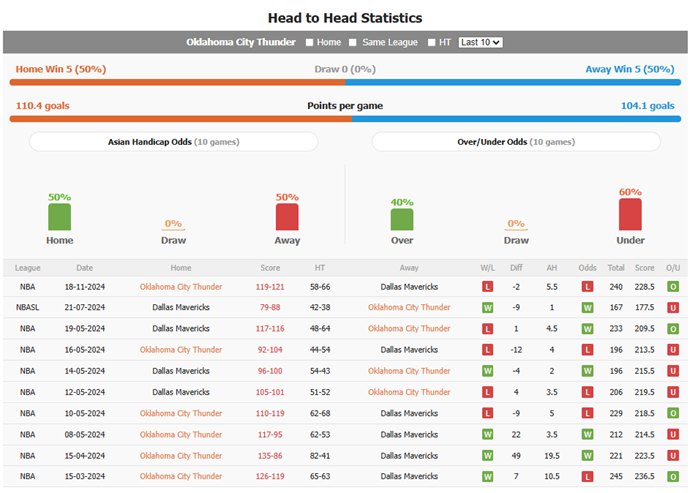Click the W/L loss badge for 12-05-2024 game

[487, 392]
